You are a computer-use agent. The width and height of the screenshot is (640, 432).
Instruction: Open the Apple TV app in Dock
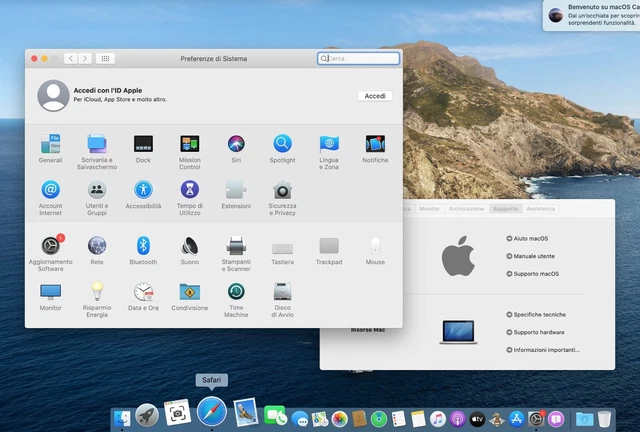coord(477,419)
